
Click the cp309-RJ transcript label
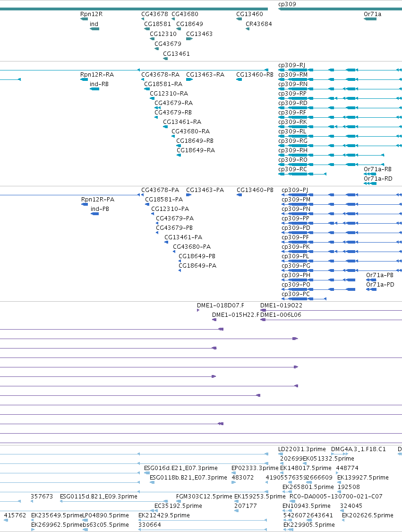[291, 65]
